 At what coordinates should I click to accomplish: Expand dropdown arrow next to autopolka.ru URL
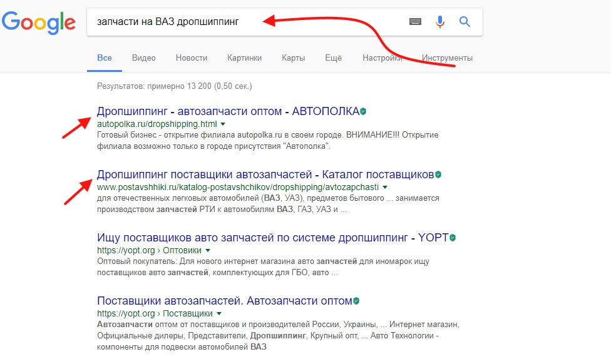click(x=223, y=124)
